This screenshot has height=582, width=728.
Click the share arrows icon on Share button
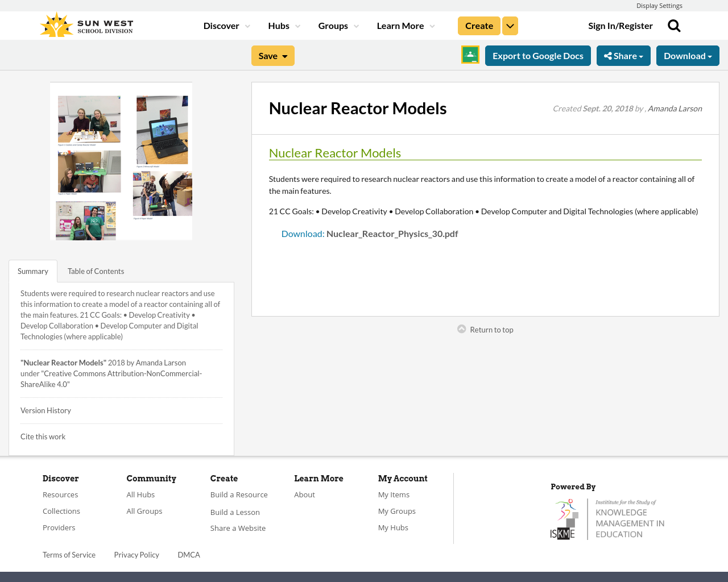tap(608, 55)
